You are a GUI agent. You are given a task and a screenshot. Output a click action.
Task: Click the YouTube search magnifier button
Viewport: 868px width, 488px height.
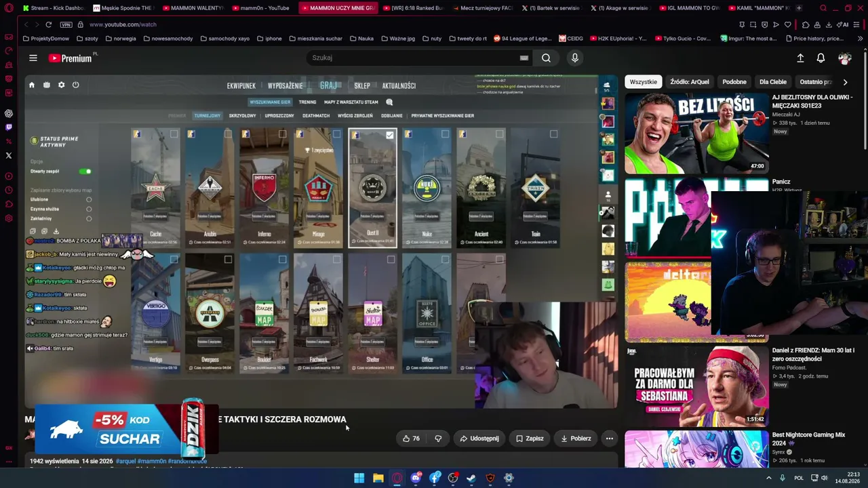click(x=546, y=58)
